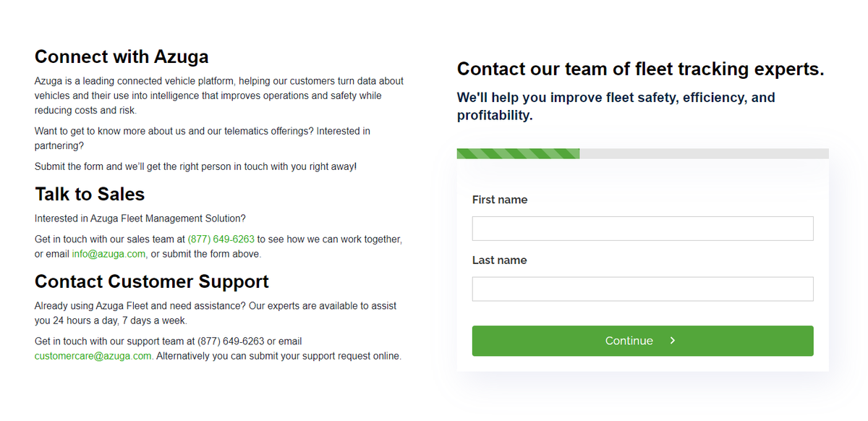The image size is (868, 421).
Task: Click the green striped progress bar segment
Action: (518, 153)
